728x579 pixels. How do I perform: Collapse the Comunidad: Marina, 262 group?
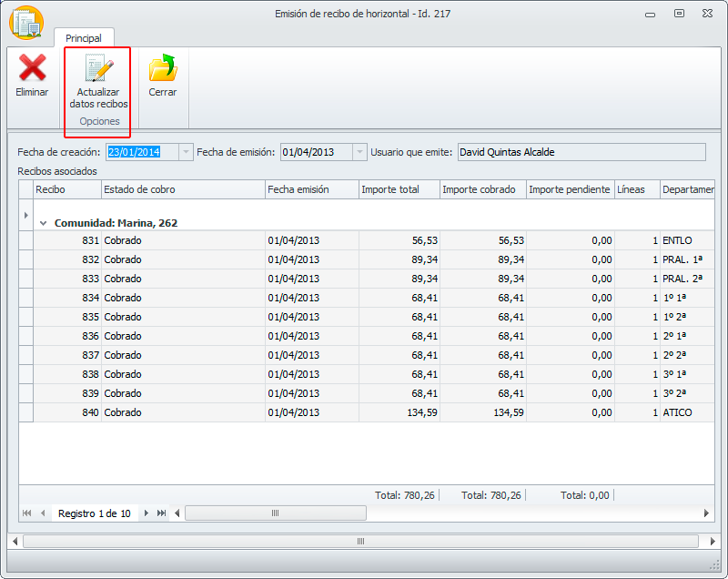[x=43, y=222]
